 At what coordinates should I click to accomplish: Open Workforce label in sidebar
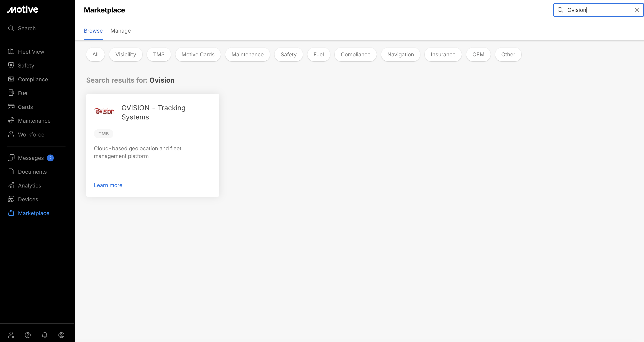(31, 135)
